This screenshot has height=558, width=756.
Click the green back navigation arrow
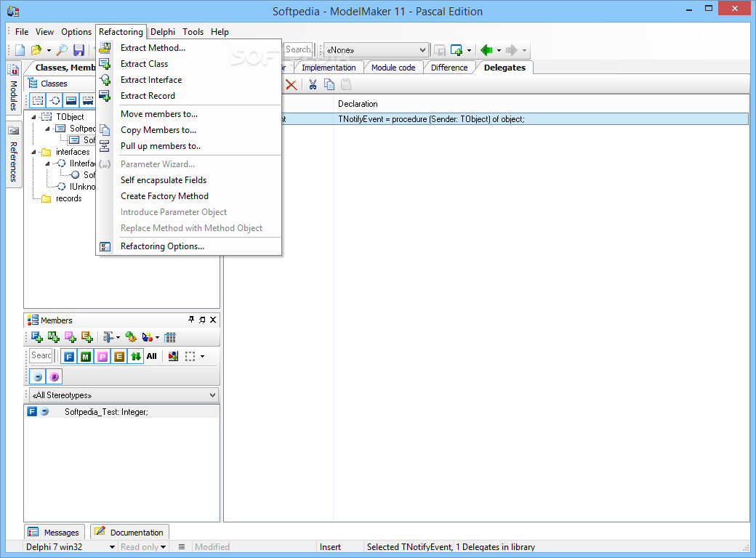point(486,49)
